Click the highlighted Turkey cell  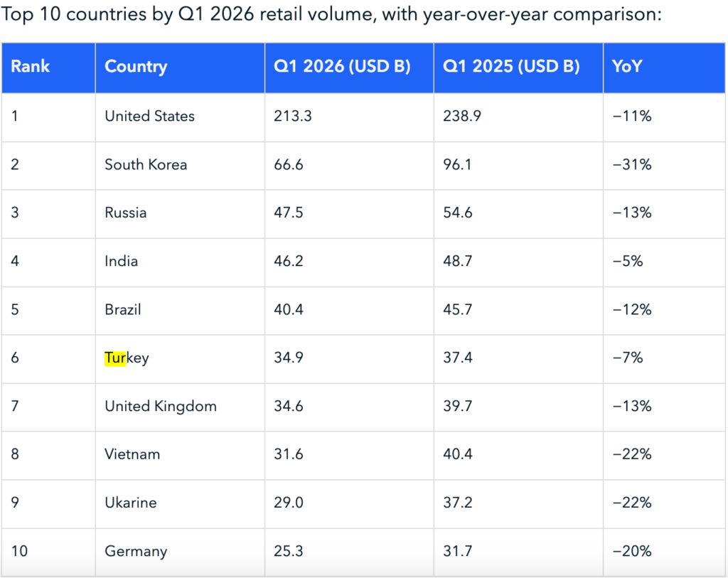[x=180, y=359]
